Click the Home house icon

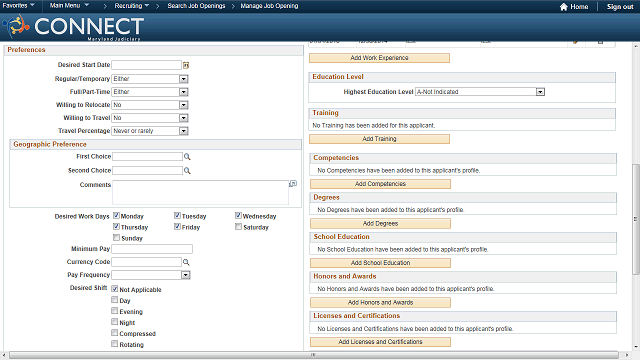coord(564,7)
